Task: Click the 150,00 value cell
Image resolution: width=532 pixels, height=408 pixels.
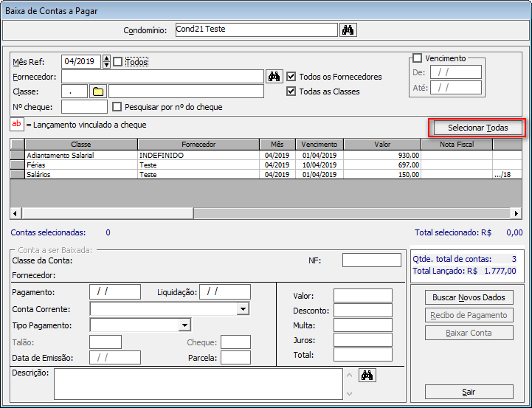Action: point(382,174)
